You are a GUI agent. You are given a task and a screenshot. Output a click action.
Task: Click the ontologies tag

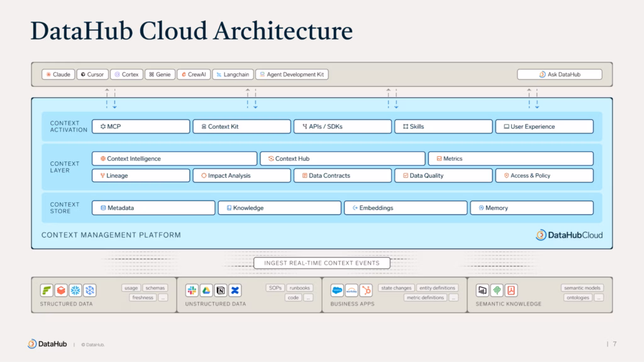pyautogui.click(x=577, y=297)
